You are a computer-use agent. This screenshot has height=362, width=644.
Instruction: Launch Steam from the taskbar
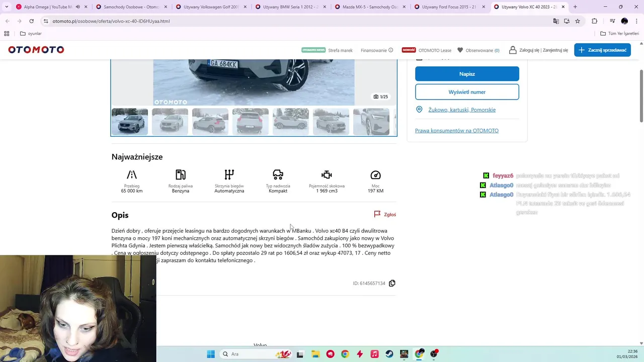pyautogui.click(x=389, y=354)
